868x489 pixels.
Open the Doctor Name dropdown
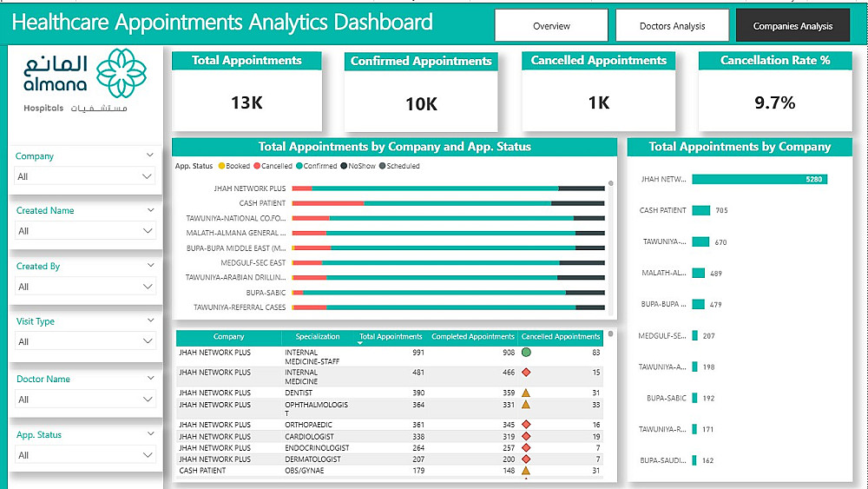(85, 399)
